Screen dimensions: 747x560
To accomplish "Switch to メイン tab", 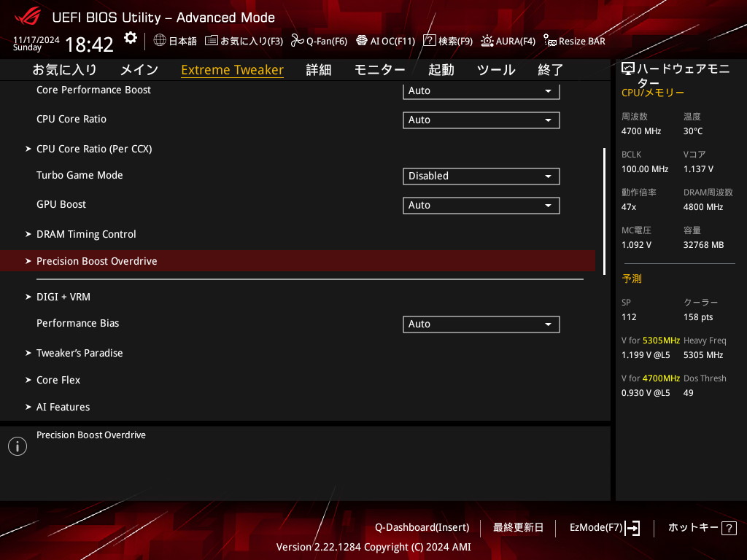I will (x=139, y=70).
